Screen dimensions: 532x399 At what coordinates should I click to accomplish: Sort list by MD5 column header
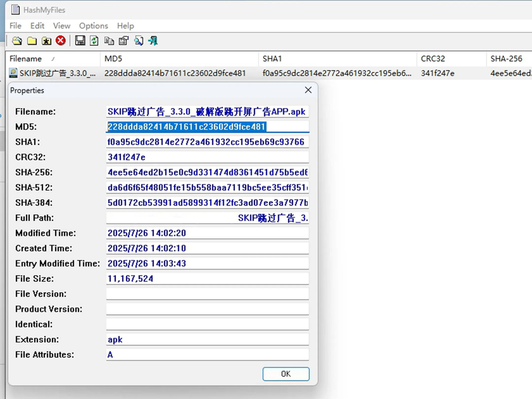180,59
